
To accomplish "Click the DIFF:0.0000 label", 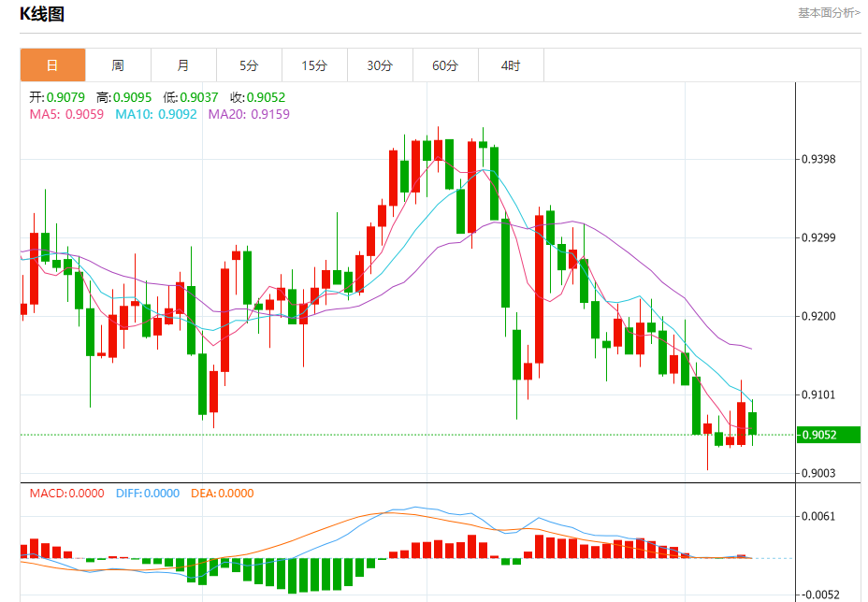I will 148,493.
